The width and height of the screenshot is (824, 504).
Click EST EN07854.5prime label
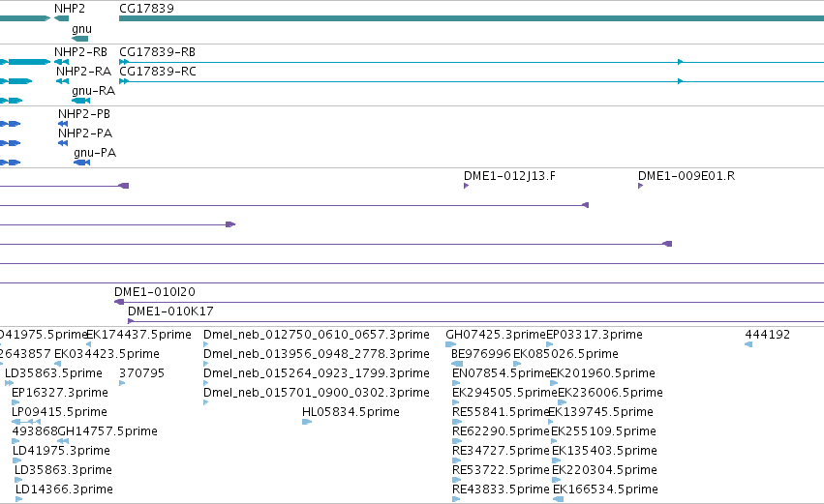[x=501, y=373]
